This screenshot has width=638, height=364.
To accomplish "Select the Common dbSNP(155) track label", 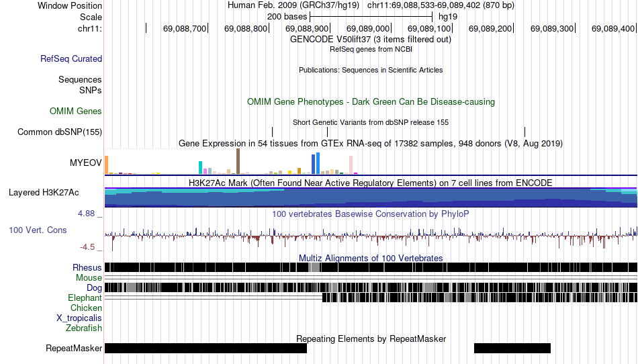I will 60,132.
